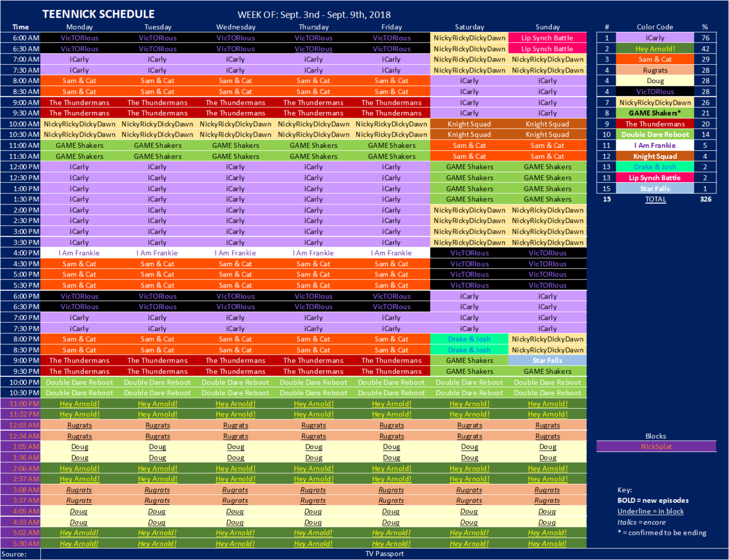Click TV Passport source text

coord(384,554)
